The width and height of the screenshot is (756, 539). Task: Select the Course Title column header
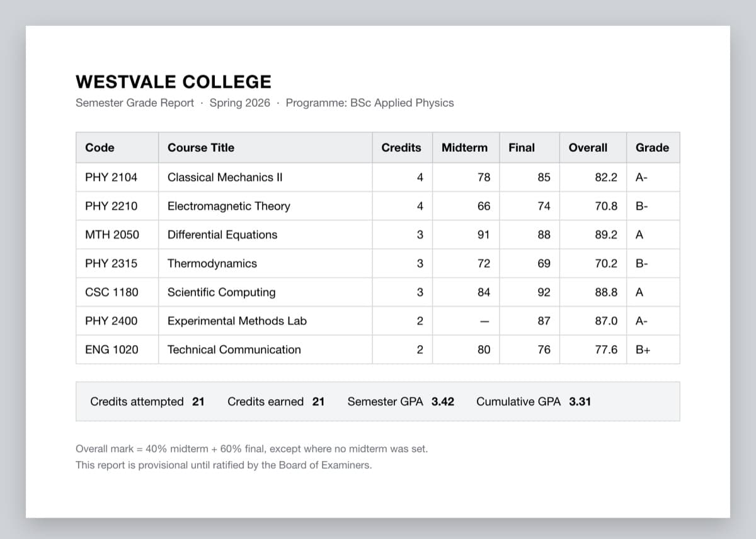tap(200, 148)
